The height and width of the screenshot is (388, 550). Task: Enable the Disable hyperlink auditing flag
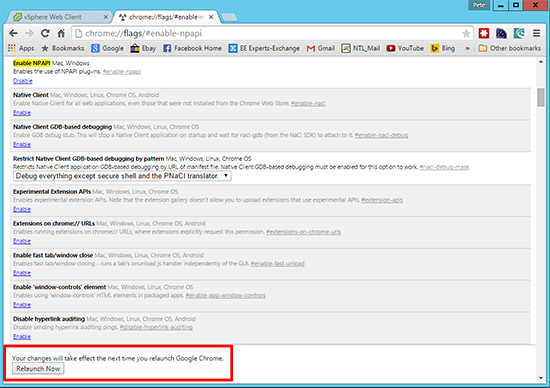(x=22, y=337)
